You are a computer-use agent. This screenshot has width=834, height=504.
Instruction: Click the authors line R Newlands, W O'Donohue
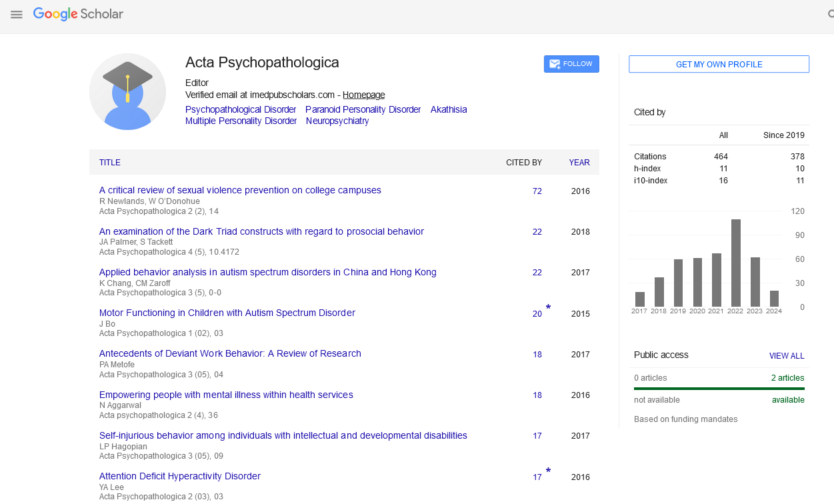(x=149, y=201)
